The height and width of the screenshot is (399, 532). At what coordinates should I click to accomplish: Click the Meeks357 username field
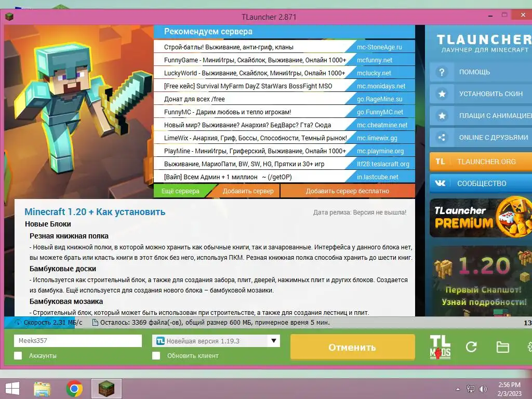pyautogui.click(x=78, y=341)
